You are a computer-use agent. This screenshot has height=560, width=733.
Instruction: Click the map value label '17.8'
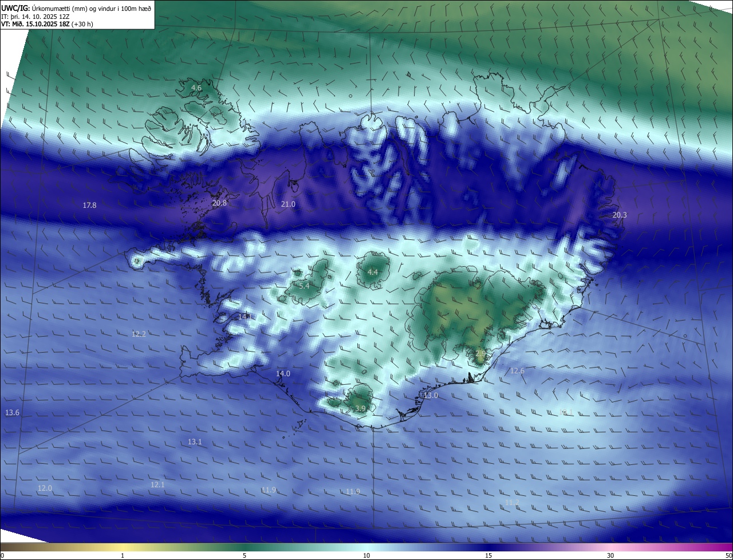(89, 205)
